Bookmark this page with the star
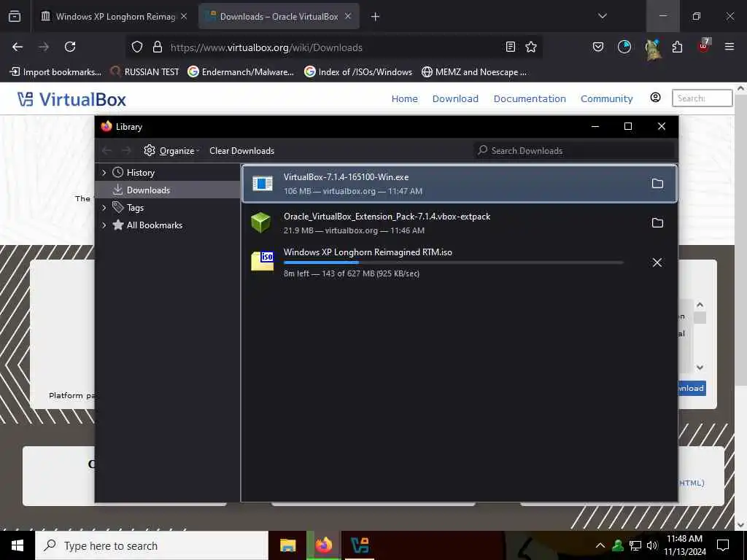Screen dimensions: 747x560 (531, 47)
